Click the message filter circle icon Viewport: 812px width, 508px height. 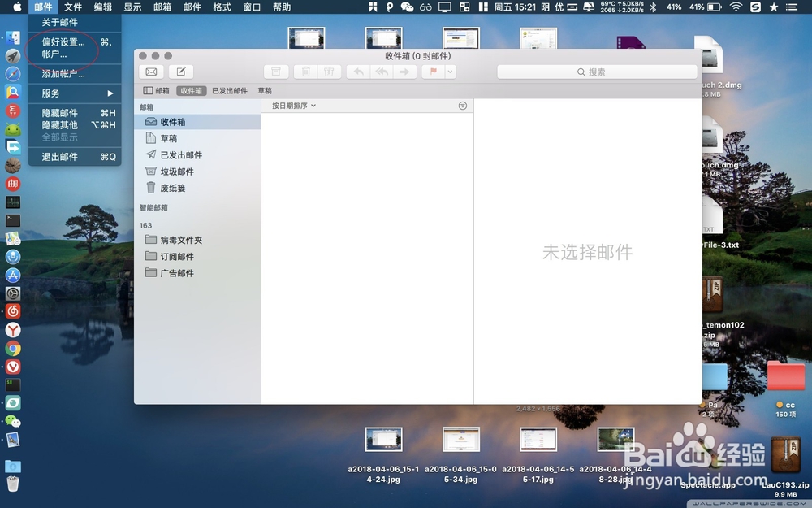[x=463, y=106]
